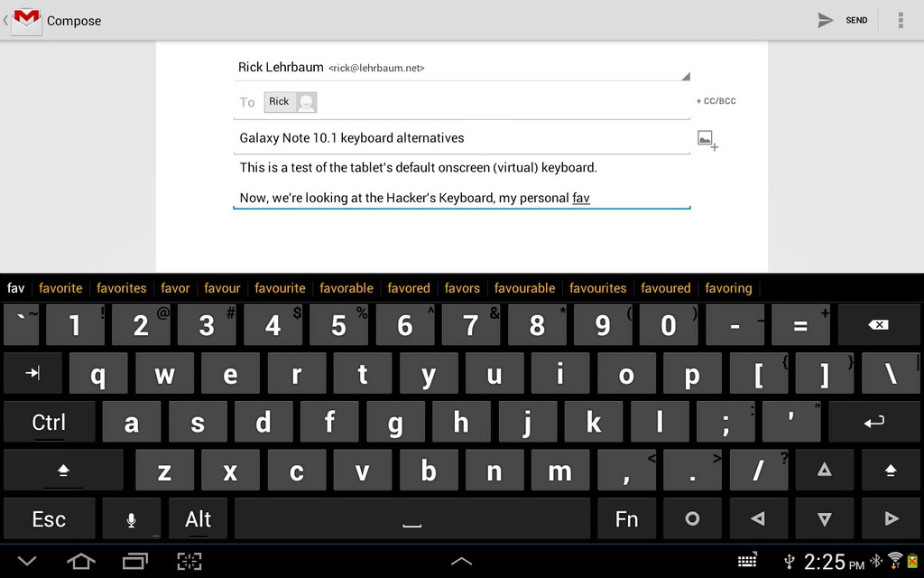The height and width of the screenshot is (578, 924).
Task: Tap the Enter return key
Action: (x=873, y=421)
